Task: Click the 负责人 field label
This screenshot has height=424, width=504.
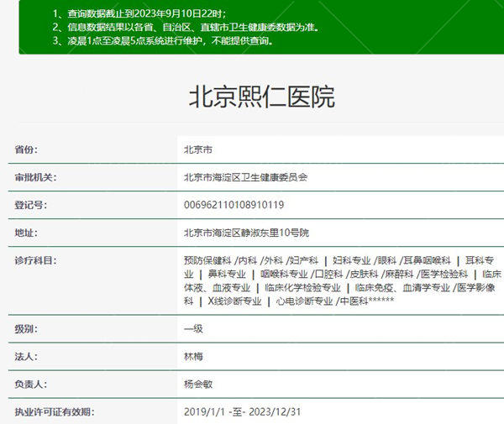Action: pos(30,385)
